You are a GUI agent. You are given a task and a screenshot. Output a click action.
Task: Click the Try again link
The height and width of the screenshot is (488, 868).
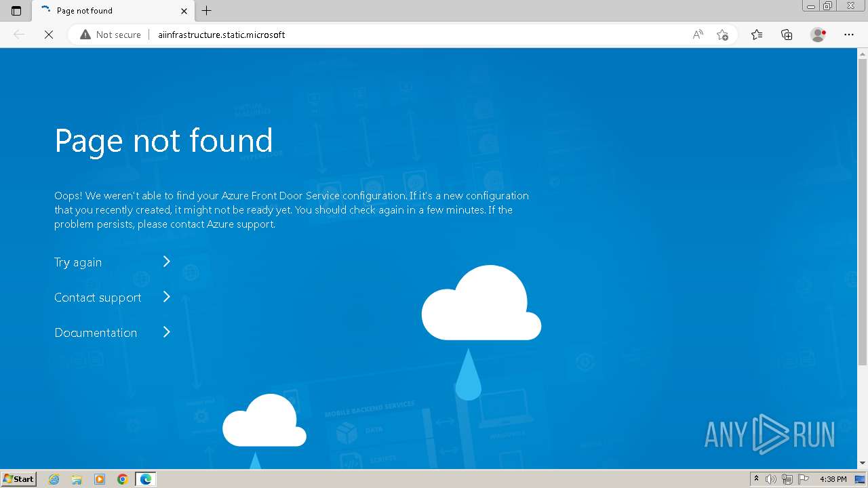(x=78, y=262)
